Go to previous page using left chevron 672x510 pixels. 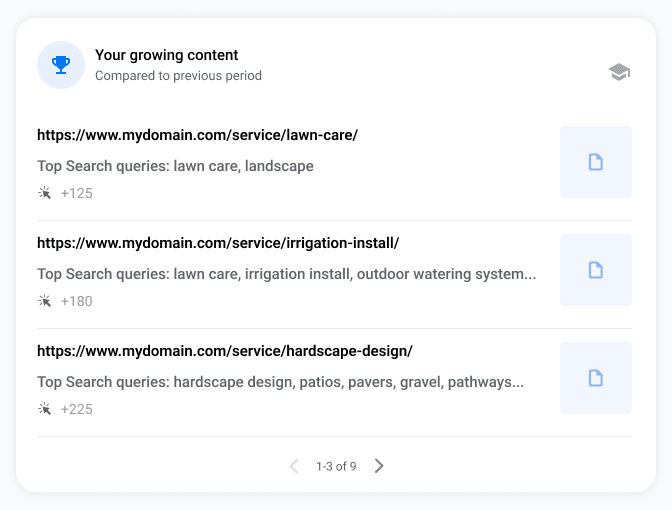pyautogui.click(x=294, y=466)
